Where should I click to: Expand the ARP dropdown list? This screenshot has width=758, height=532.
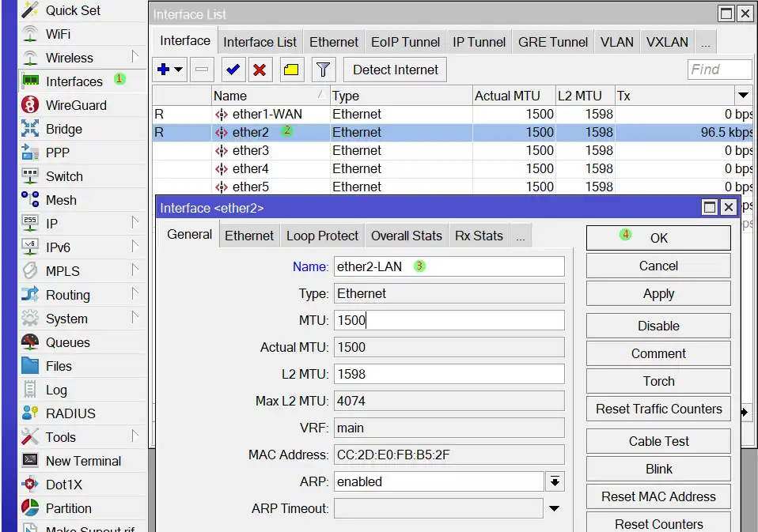[555, 481]
